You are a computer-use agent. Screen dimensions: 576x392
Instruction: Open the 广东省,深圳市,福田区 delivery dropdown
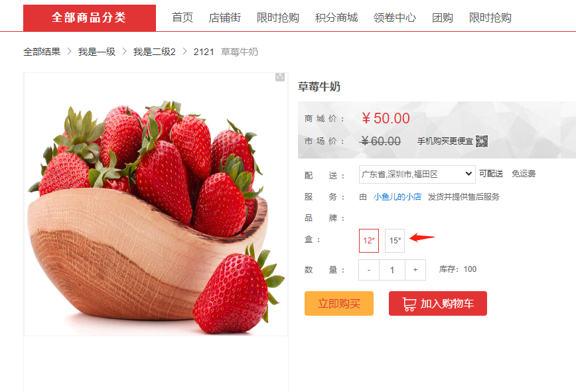(x=417, y=174)
